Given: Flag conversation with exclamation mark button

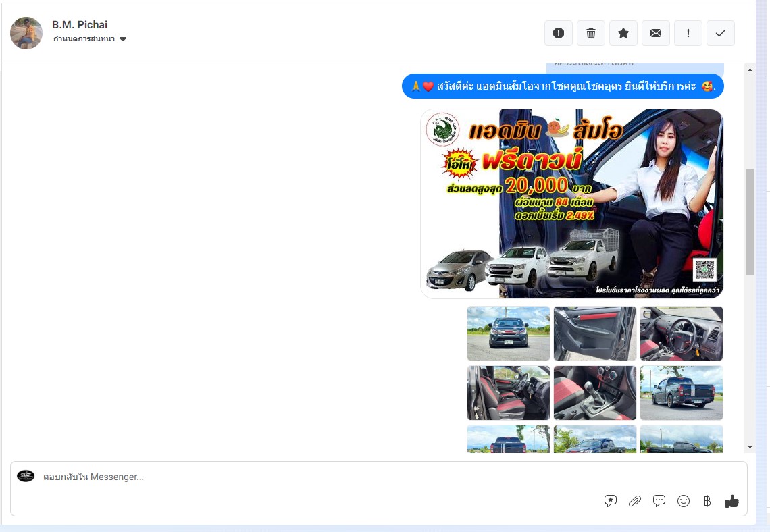Looking at the screenshot, I should coord(688,33).
